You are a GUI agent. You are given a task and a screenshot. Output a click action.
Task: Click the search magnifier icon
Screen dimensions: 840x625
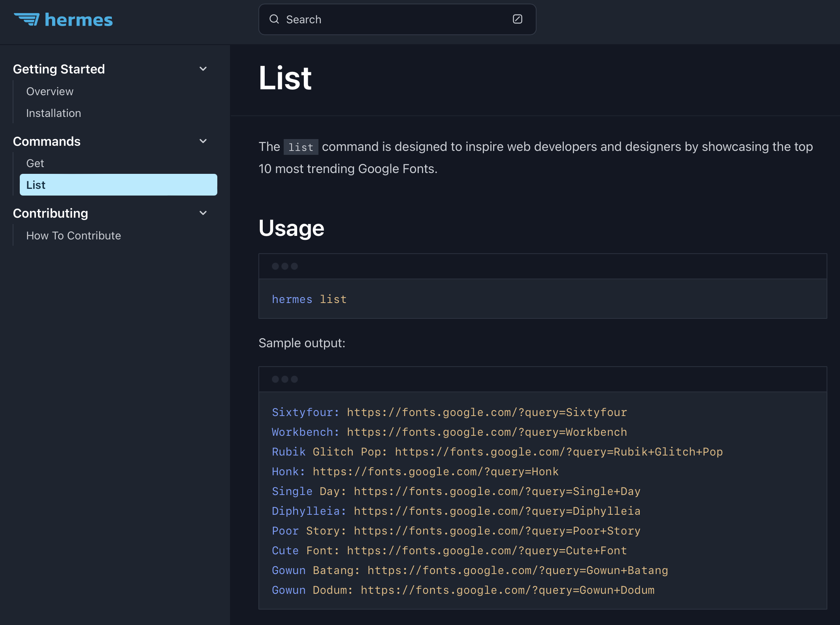click(x=274, y=19)
